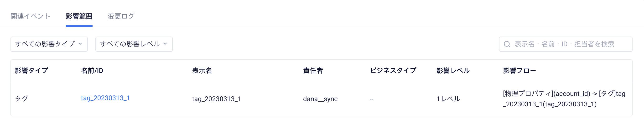Switch to the 変更ログ tab
This screenshot has width=644, height=132.
pos(121,16)
